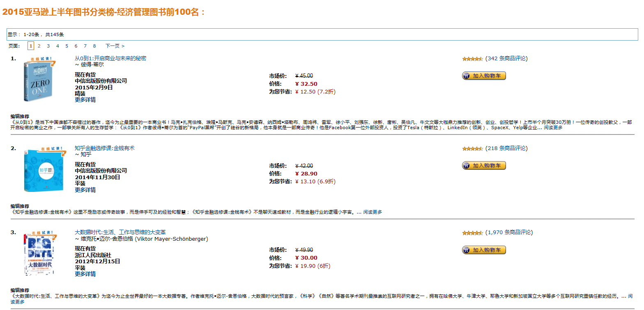Add 知乎金融选修课 book to shopping cart
The image size is (644, 310).
(x=484, y=166)
